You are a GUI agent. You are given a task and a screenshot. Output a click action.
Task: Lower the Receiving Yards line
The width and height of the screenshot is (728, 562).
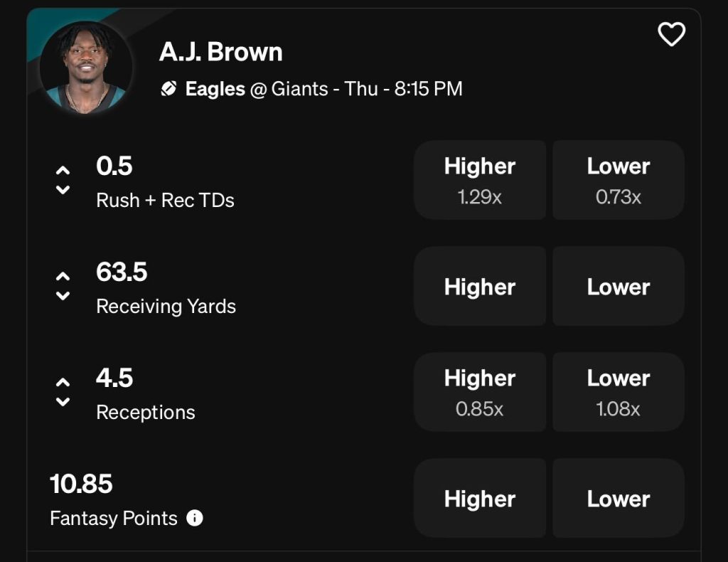click(x=63, y=296)
